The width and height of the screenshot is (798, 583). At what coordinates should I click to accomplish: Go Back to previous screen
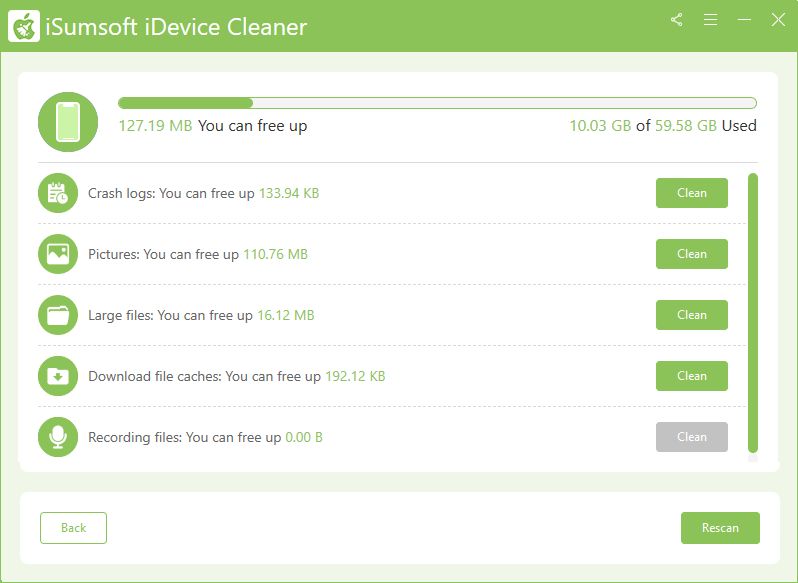[73, 528]
